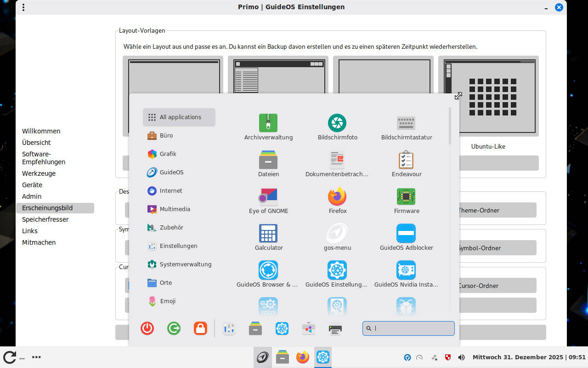
Task: Launch Firefox from the application grid
Action: 337,201
